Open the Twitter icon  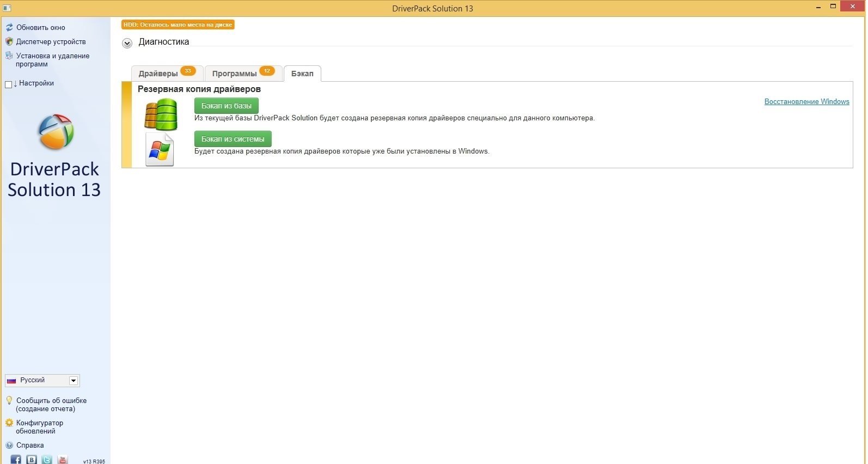point(47,460)
